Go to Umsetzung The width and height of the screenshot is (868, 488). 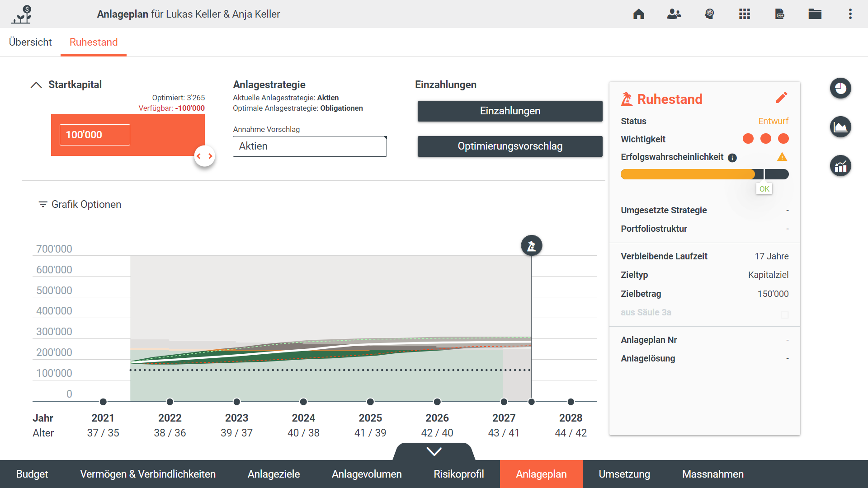coord(624,474)
